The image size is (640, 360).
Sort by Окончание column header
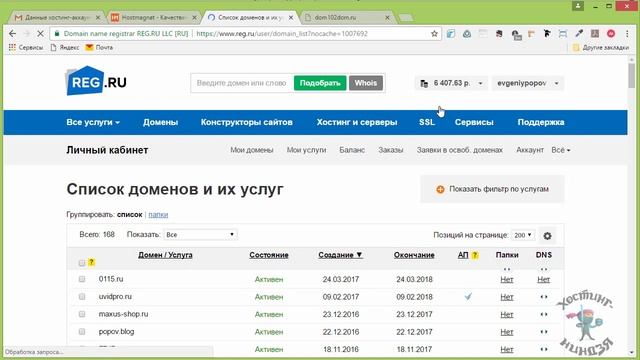coord(414,255)
